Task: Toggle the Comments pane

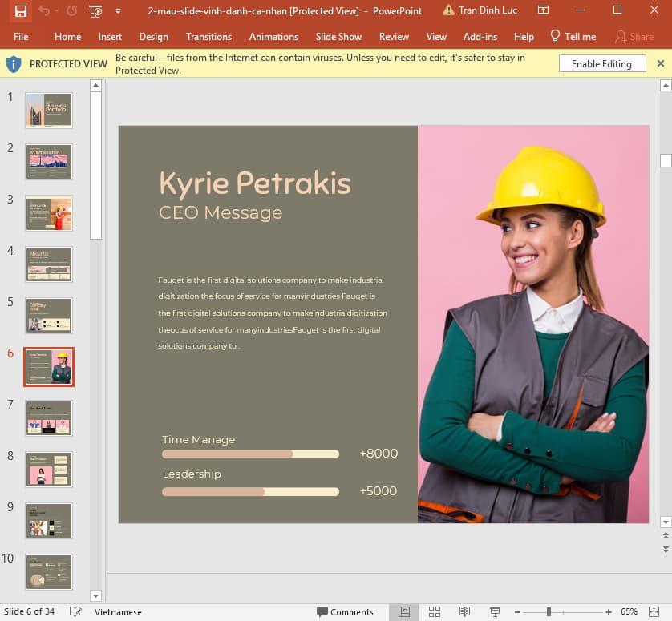Action: click(x=345, y=612)
